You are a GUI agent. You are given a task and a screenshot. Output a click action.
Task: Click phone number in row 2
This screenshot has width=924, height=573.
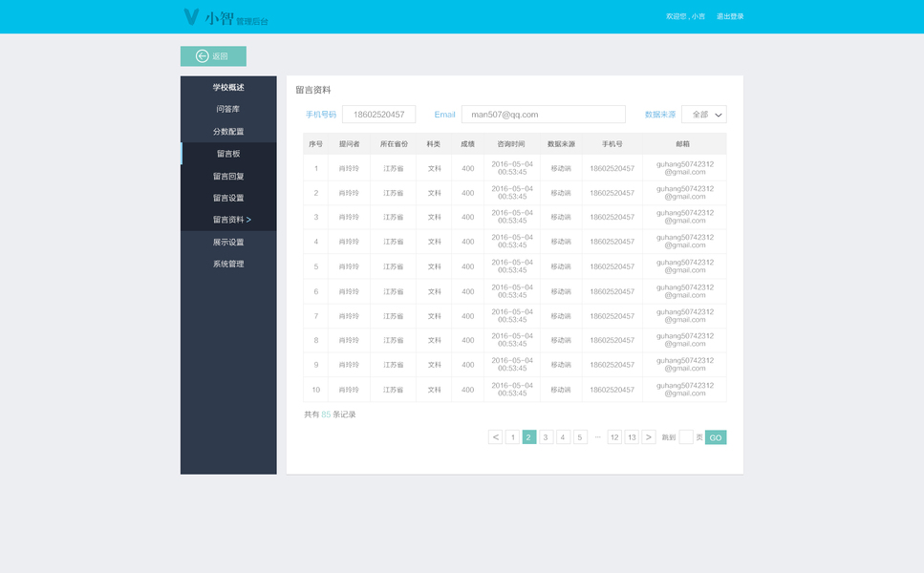coord(612,193)
